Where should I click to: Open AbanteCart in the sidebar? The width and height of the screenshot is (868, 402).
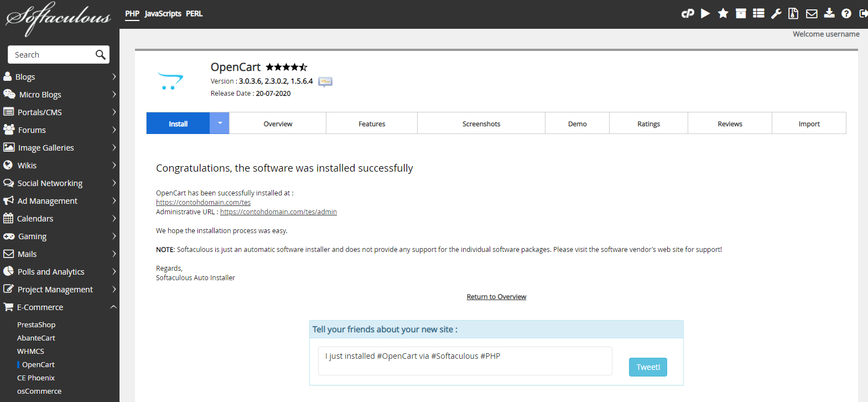pyautogui.click(x=36, y=338)
